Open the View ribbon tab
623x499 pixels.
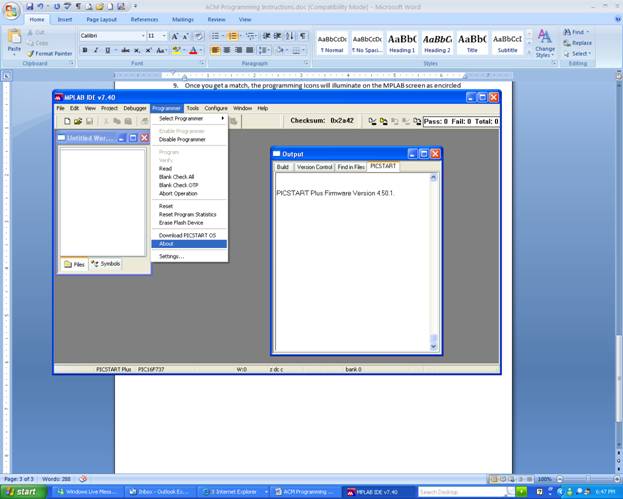pyautogui.click(x=245, y=19)
